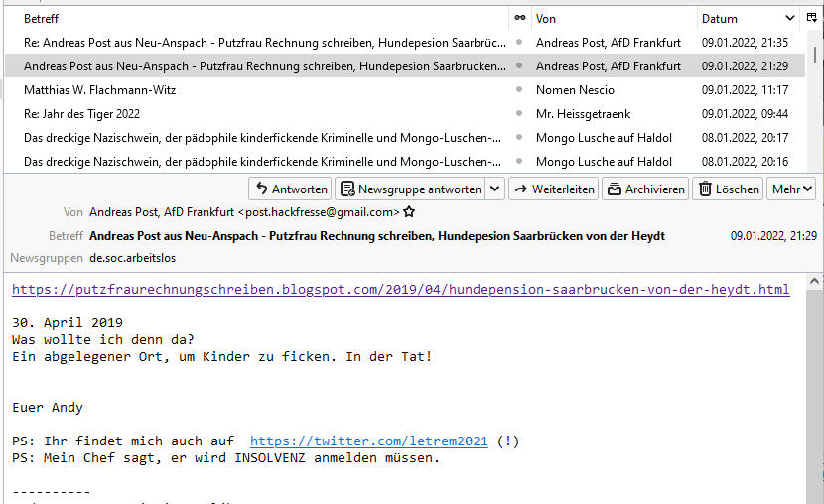Screen dimensions: 824x504
Task: Click date '08.01.2022, 20:17' row
Action: [x=745, y=138]
